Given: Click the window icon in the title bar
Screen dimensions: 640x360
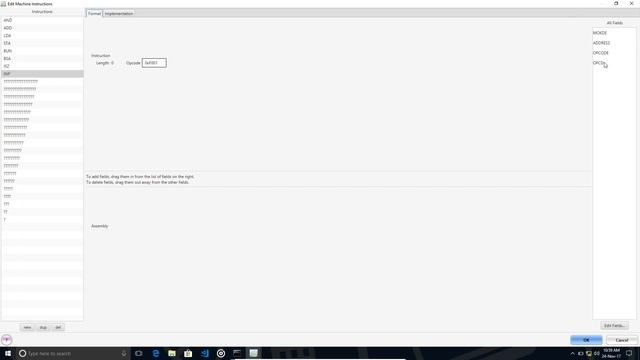Looking at the screenshot, I should coord(3,4).
